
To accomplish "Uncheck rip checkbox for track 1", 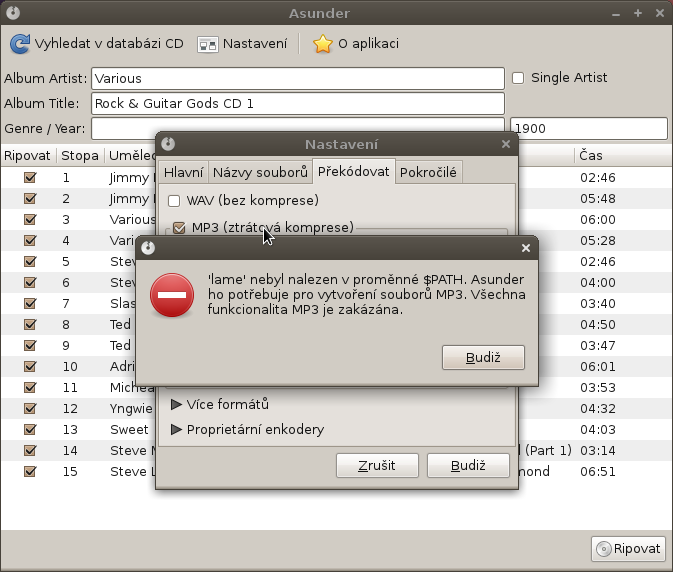I will (x=30, y=177).
